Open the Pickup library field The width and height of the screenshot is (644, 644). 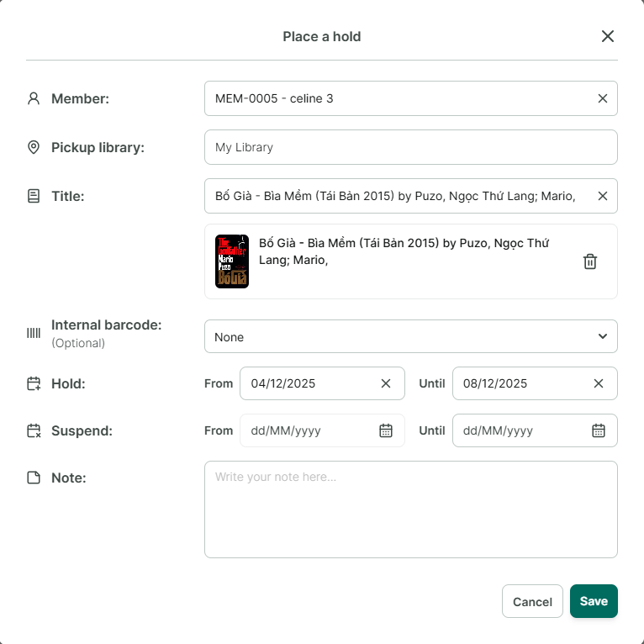[411, 147]
